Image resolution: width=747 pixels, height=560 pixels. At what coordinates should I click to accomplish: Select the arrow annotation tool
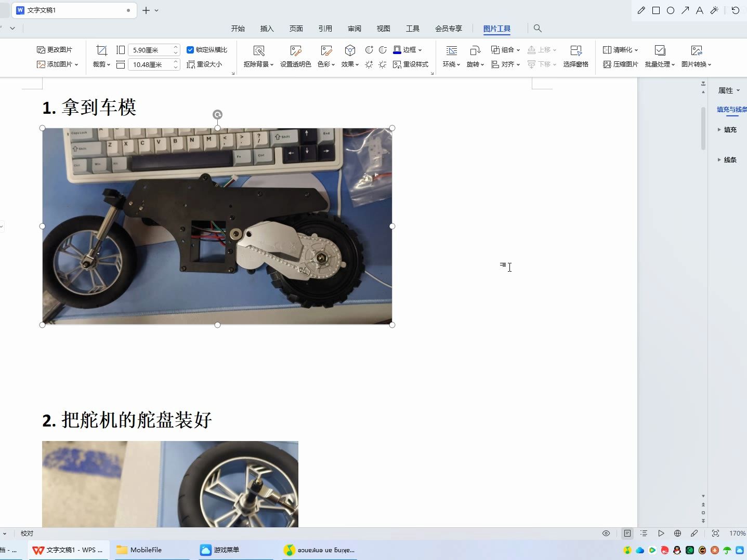pyautogui.click(x=685, y=10)
